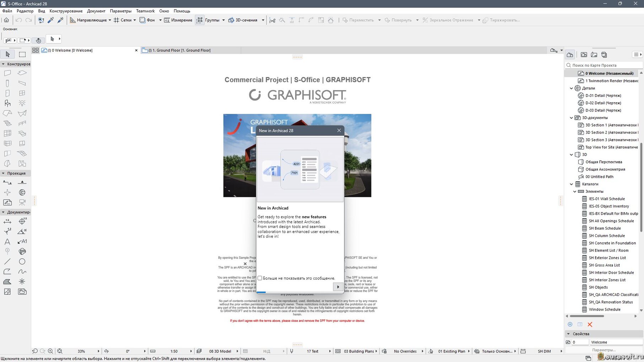Screen dimensions: 644x362
Task: Toggle the Измерение measure tool
Action: click(x=178, y=20)
